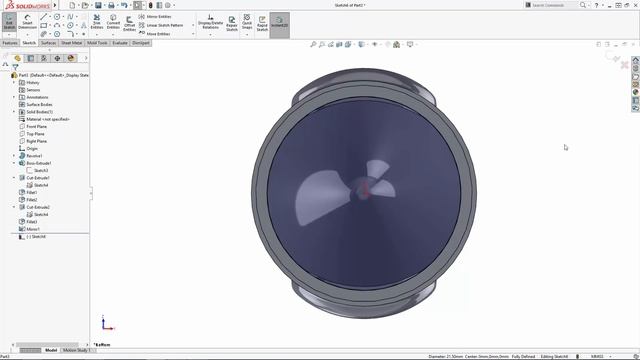Viewport: 640px width, 360px height.
Task: Click the tree filter funnel icon
Action: click(15, 67)
